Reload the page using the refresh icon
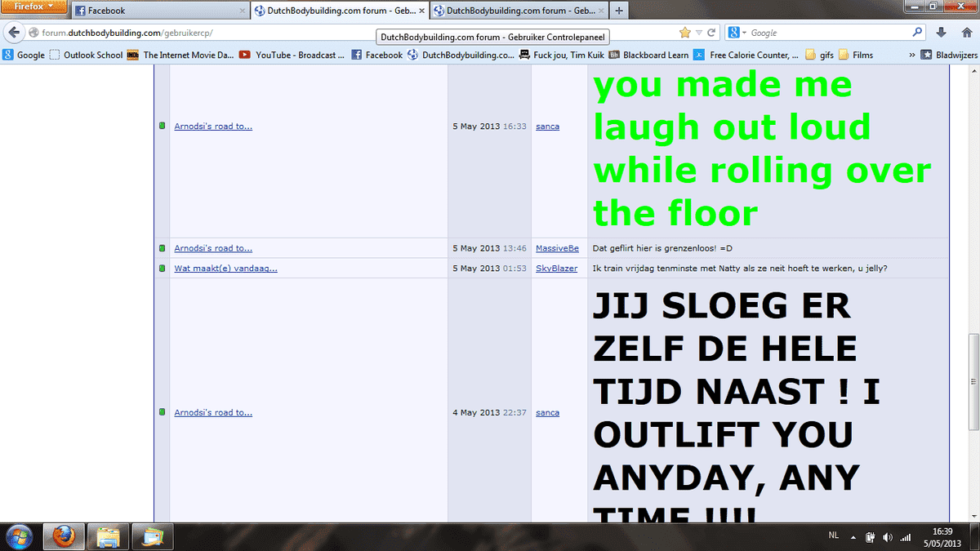 click(712, 33)
